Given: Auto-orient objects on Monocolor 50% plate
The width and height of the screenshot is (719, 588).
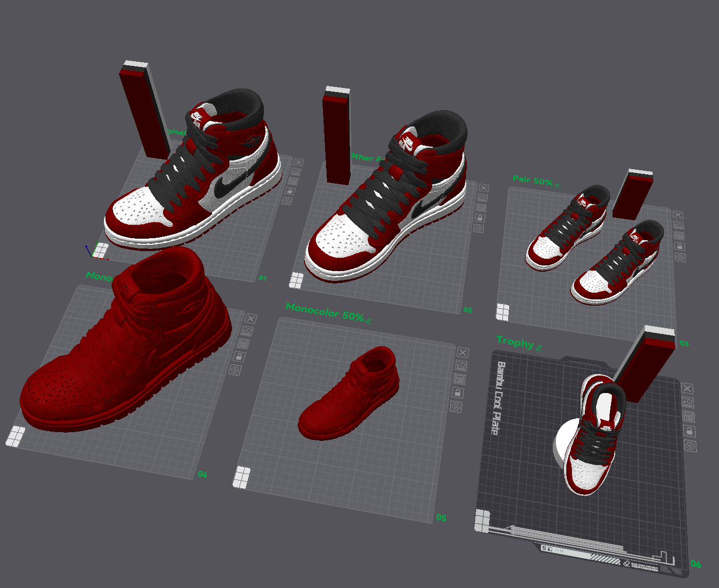Looking at the screenshot, I should click(x=461, y=366).
